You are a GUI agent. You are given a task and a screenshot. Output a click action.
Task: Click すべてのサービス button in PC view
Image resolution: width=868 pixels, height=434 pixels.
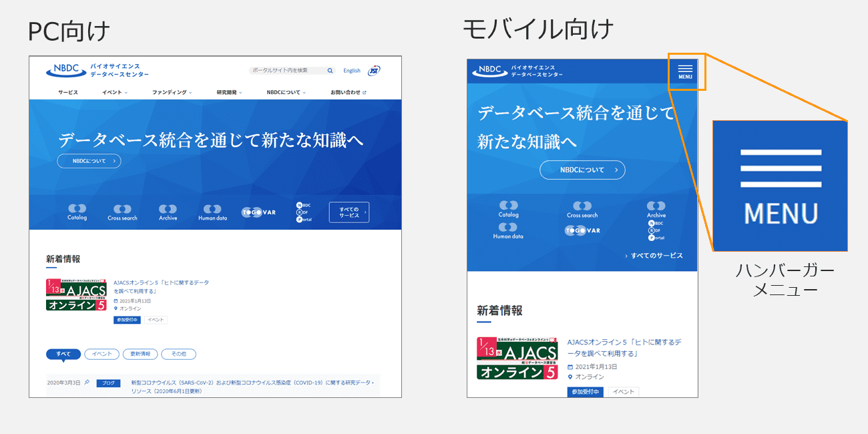pyautogui.click(x=349, y=212)
